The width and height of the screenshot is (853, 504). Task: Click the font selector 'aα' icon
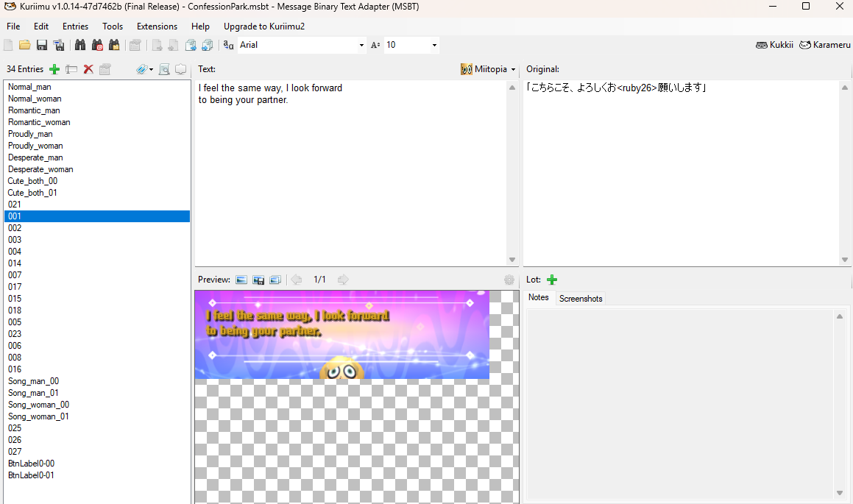pyautogui.click(x=228, y=45)
